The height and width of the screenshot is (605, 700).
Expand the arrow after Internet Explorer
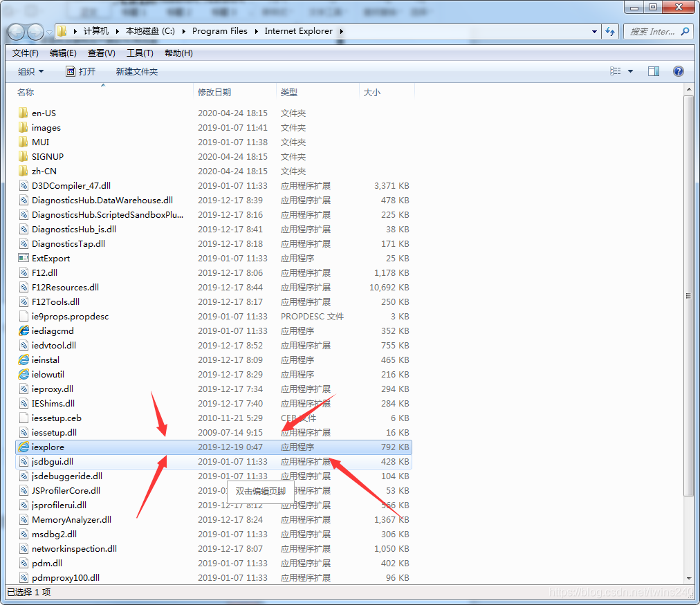341,31
